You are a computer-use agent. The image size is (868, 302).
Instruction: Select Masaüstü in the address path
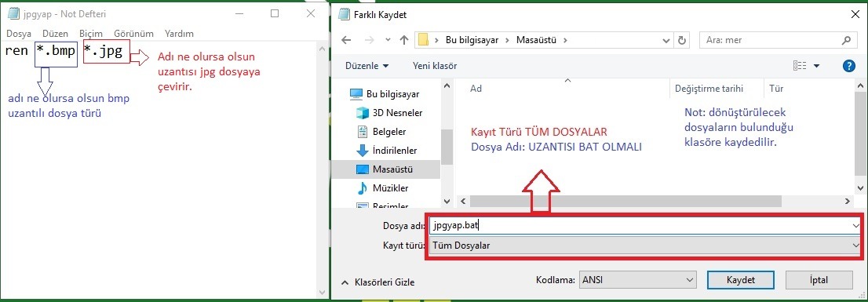(536, 40)
